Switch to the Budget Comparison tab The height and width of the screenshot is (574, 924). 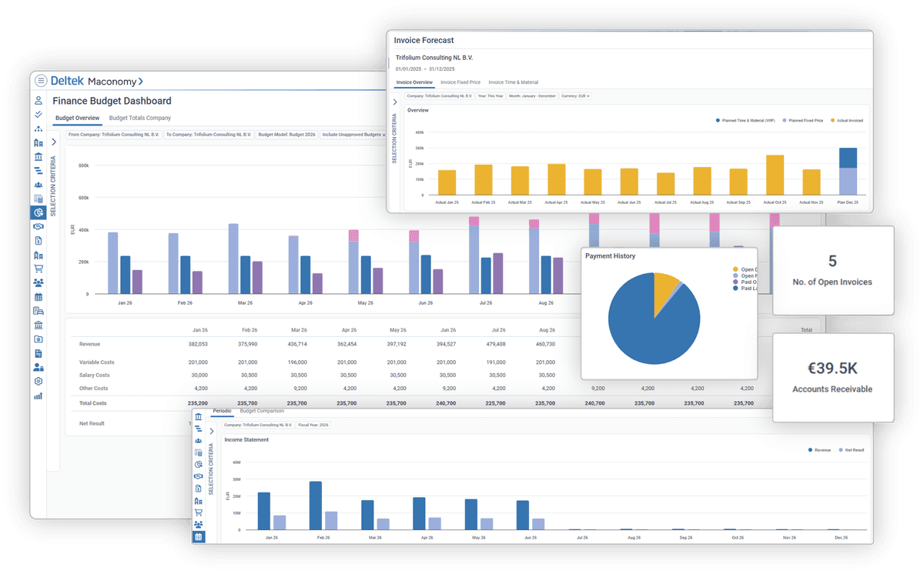(x=262, y=411)
